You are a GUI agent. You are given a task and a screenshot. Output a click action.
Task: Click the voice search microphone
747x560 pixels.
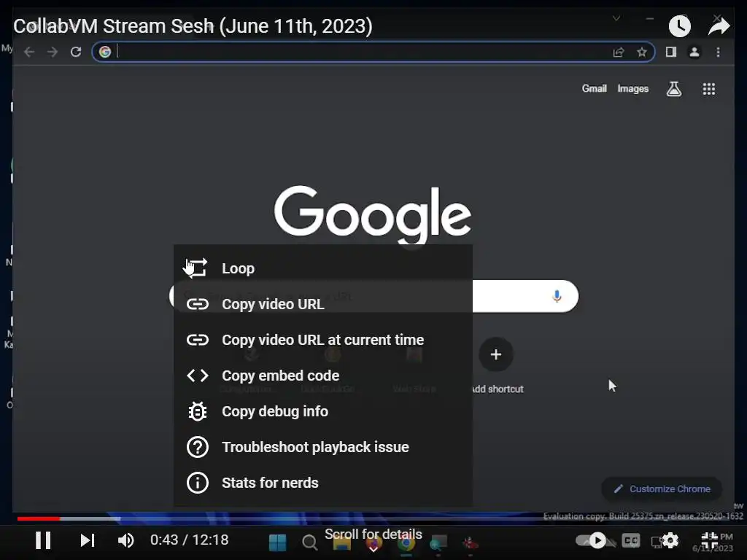point(557,296)
